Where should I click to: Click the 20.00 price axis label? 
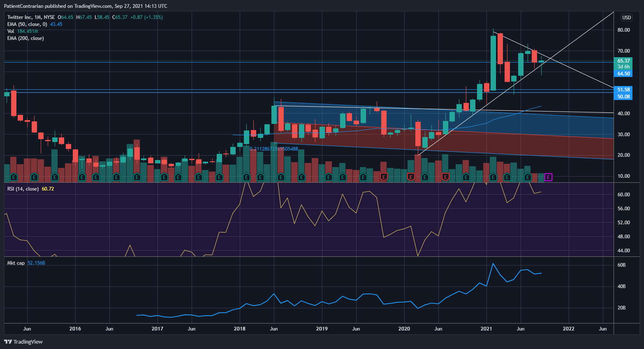click(623, 155)
